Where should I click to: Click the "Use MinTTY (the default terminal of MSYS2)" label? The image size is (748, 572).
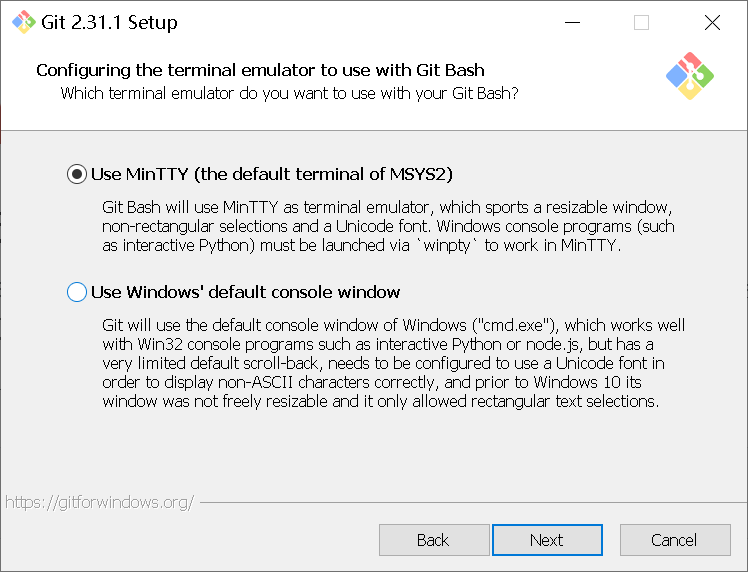click(271, 174)
